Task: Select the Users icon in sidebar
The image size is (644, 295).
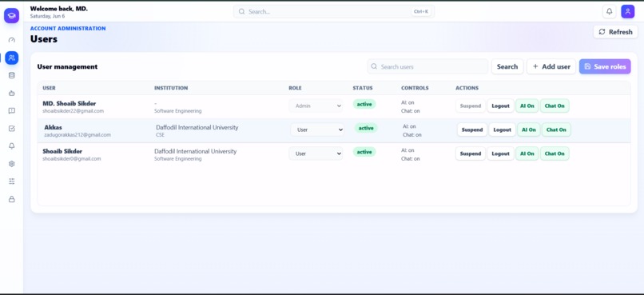Action: tap(11, 58)
